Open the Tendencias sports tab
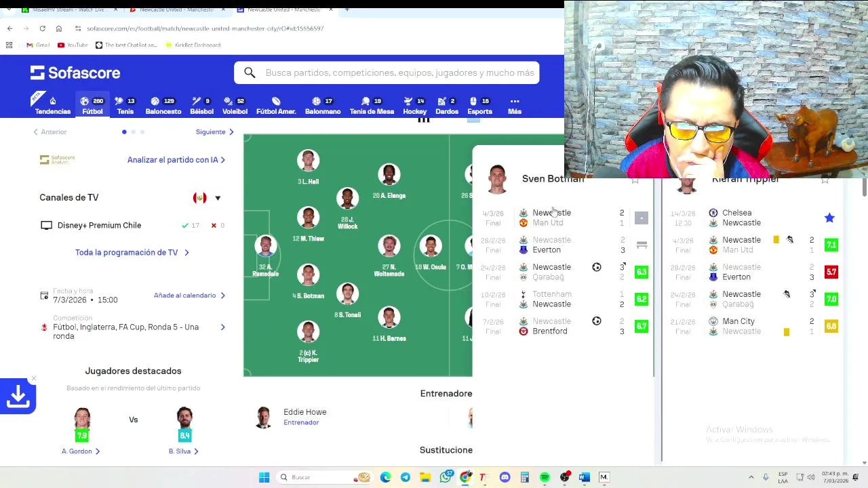Viewport: 868px width, 488px height. coord(52,106)
